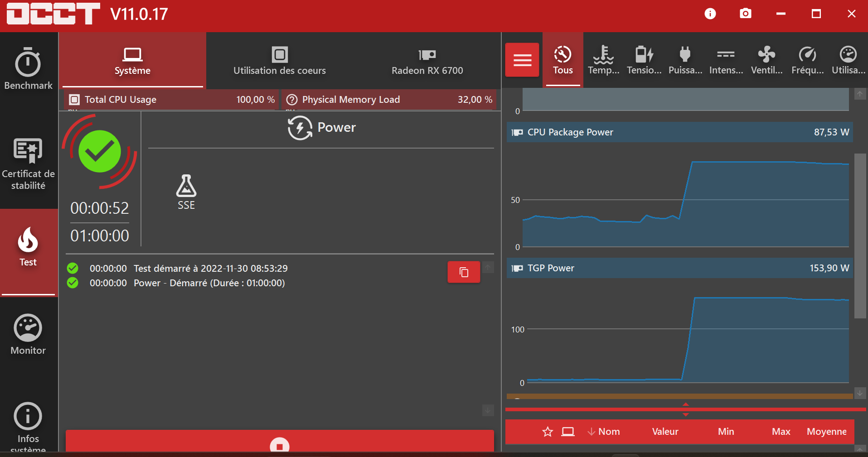Minimize the OCCT window
Viewport: 868px width, 457px height.
pyautogui.click(x=781, y=14)
